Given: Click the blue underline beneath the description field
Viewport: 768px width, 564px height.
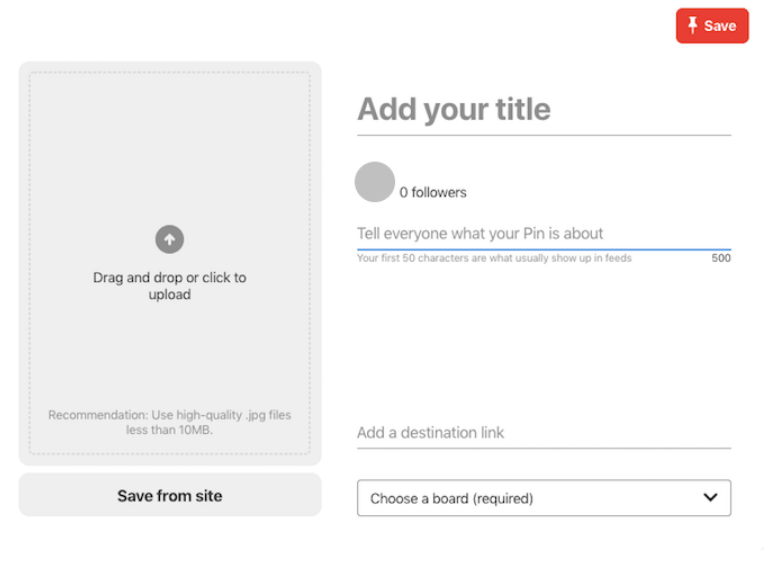Looking at the screenshot, I should (544, 250).
